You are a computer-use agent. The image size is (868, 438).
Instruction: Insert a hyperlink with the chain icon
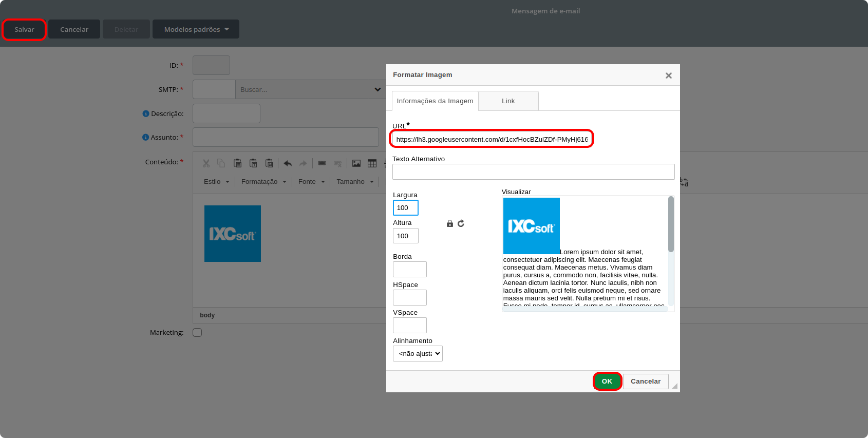tap(322, 163)
